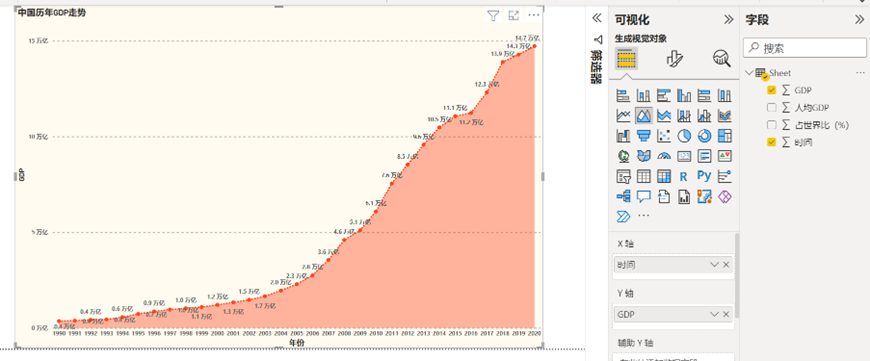
Task: Open more options for the Sheet table
Action: (x=860, y=73)
